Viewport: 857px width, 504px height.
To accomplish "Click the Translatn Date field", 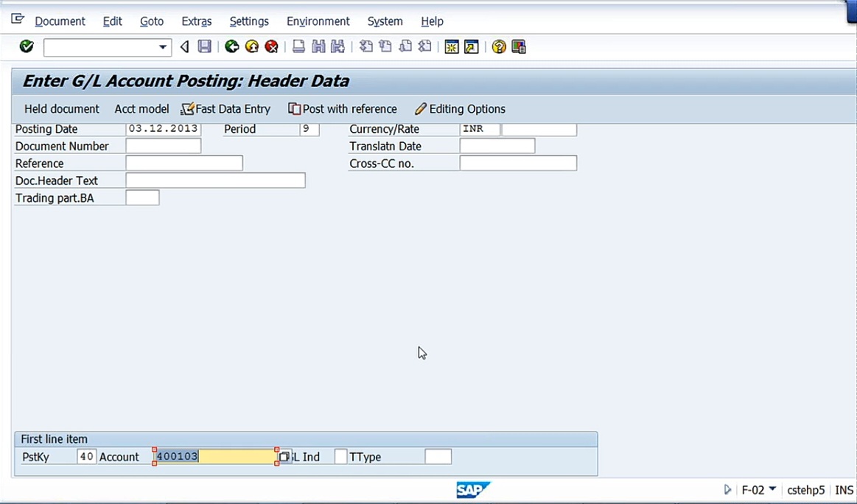I will point(497,146).
